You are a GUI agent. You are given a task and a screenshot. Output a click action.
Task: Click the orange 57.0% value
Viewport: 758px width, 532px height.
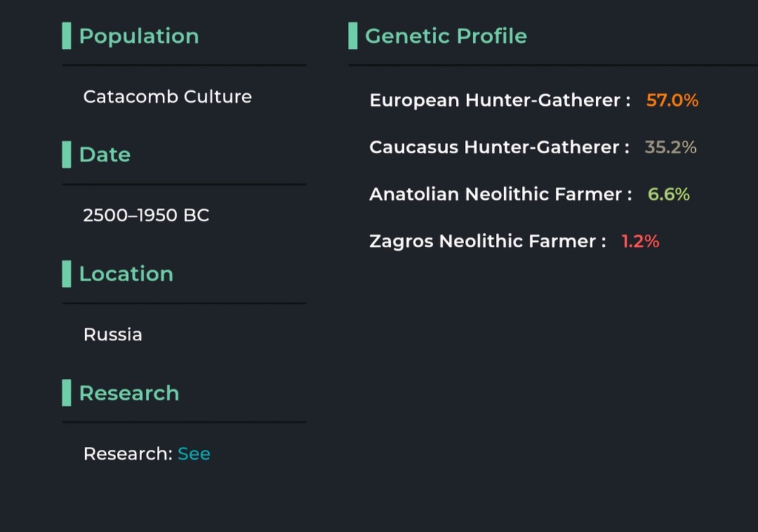point(672,101)
